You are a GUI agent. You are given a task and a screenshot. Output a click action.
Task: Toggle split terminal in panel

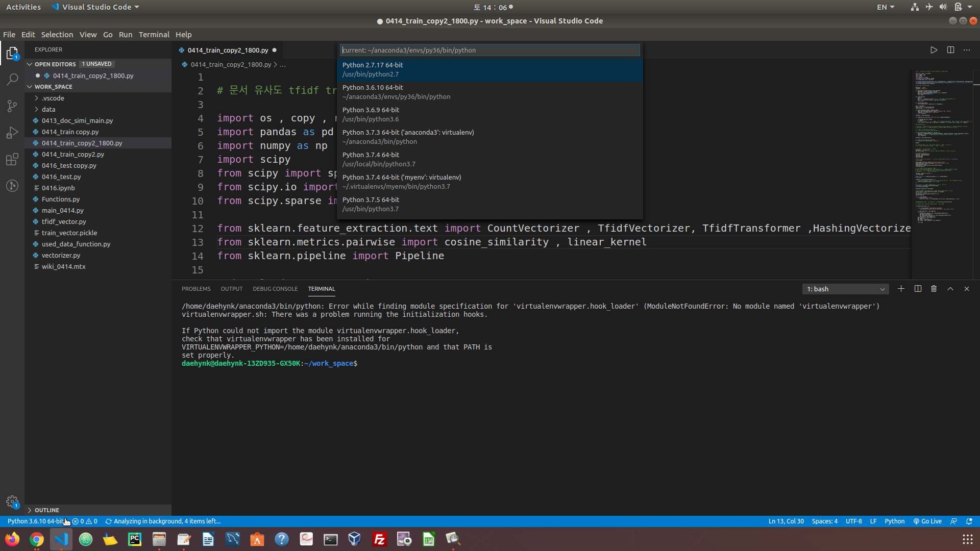click(x=918, y=289)
